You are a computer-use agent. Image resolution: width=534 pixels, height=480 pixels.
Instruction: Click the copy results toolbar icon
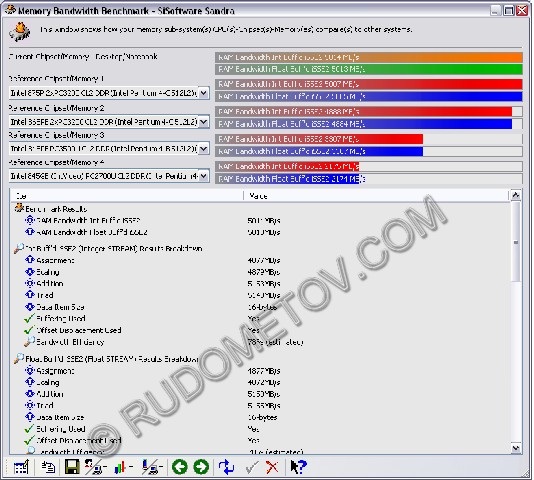(x=48, y=467)
